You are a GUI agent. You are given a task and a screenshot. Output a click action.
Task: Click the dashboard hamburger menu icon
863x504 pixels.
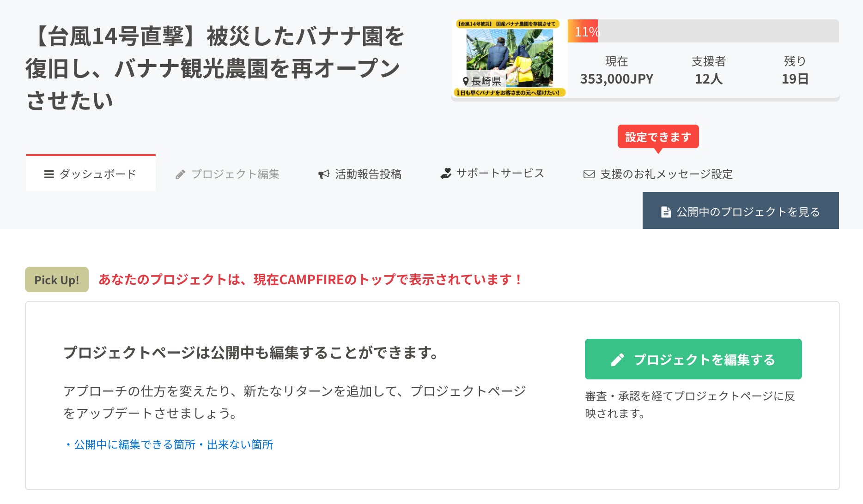(49, 174)
